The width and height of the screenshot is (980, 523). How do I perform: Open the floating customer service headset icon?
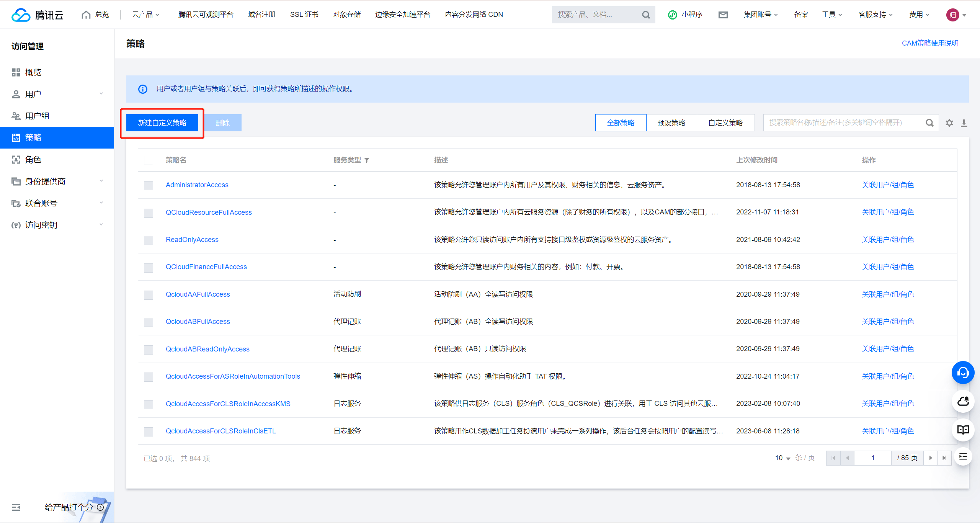[963, 372]
